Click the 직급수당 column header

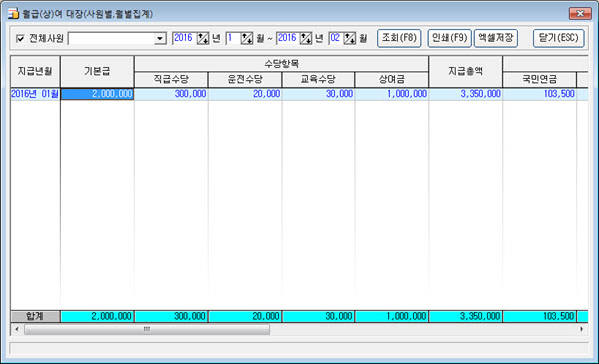pyautogui.click(x=171, y=80)
